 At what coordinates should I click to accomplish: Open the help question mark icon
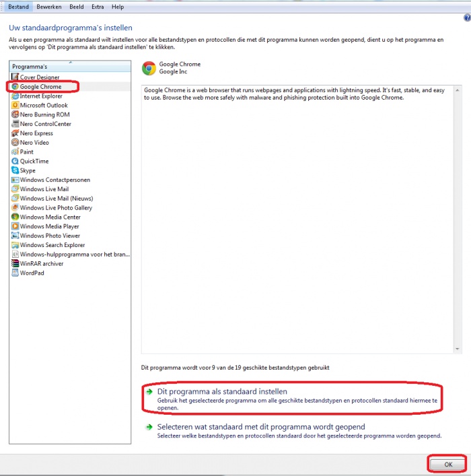click(x=468, y=18)
